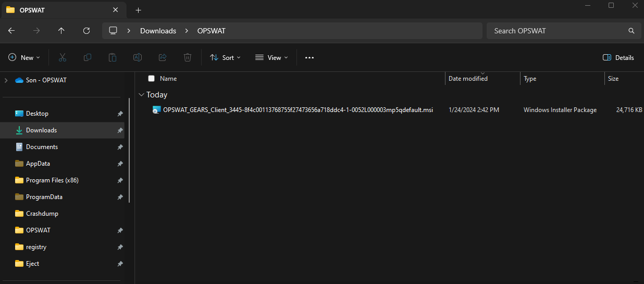The image size is (644, 284).
Task: Click Downloads in the address breadcrumb
Action: point(158,31)
